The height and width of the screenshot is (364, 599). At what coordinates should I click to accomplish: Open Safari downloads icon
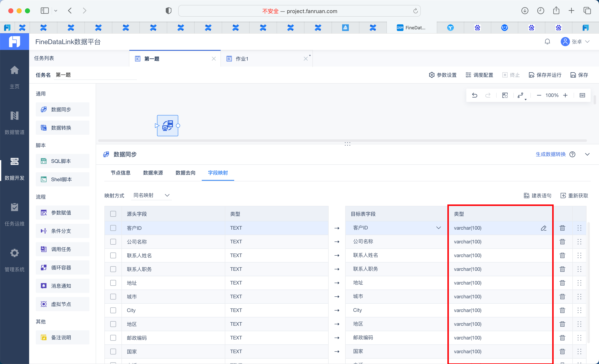[525, 11]
